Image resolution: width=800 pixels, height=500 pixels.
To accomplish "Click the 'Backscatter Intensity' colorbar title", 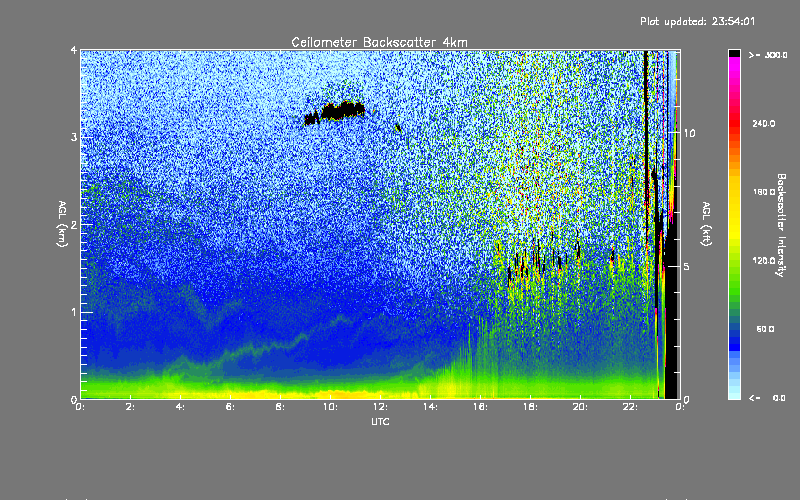I will (x=781, y=225).
